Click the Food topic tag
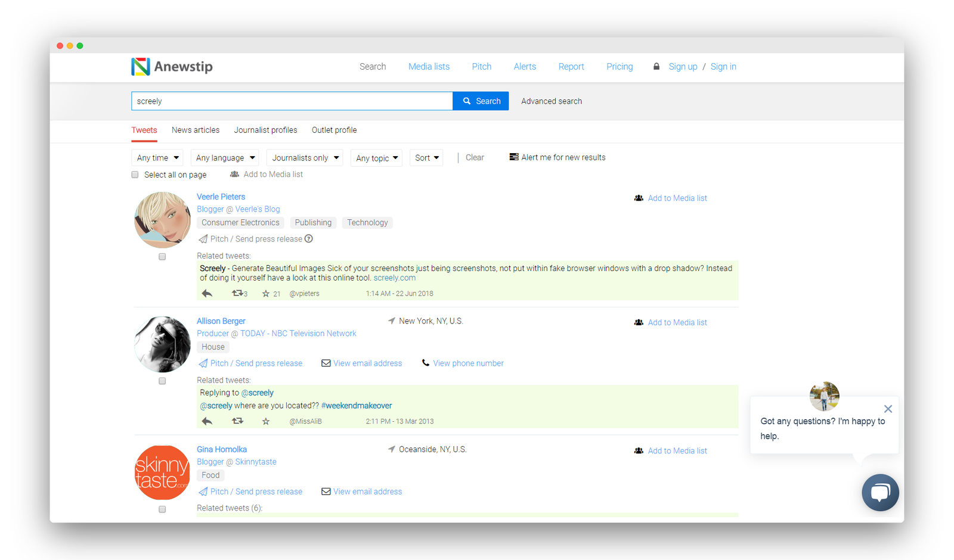The image size is (954, 560). coord(210,475)
